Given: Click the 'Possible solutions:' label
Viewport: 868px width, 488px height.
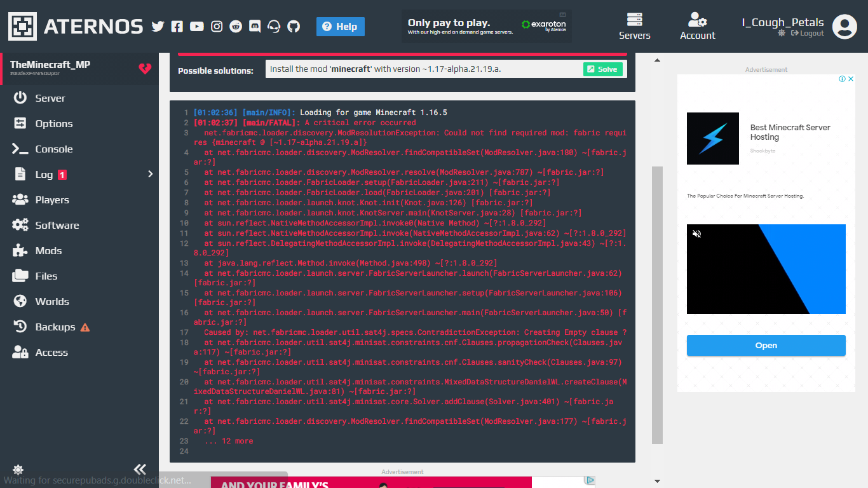Looking at the screenshot, I should pos(215,71).
